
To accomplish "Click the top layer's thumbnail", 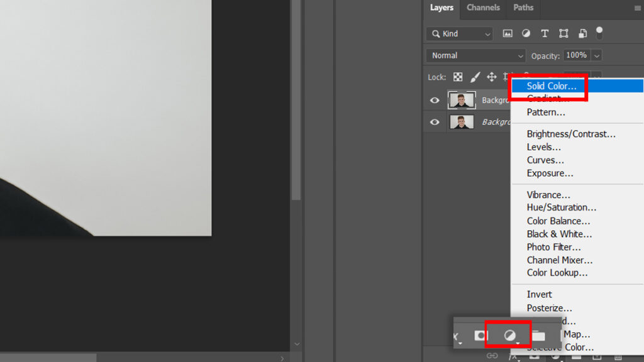I will [x=462, y=101].
